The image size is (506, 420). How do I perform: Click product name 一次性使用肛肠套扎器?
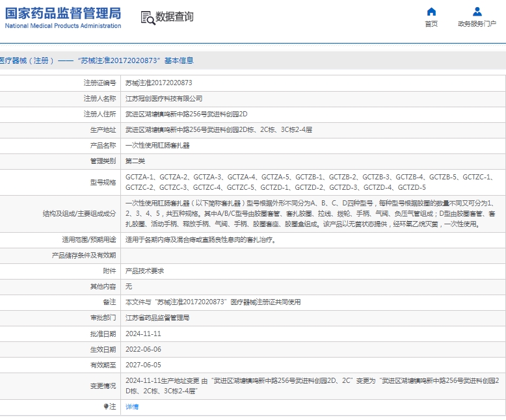(x=157, y=146)
